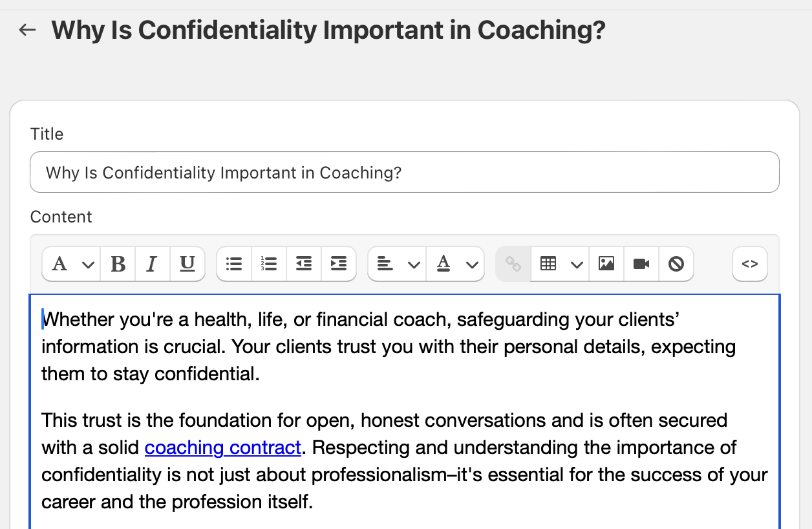
Task: Toggle bold formatting
Action: point(118,264)
